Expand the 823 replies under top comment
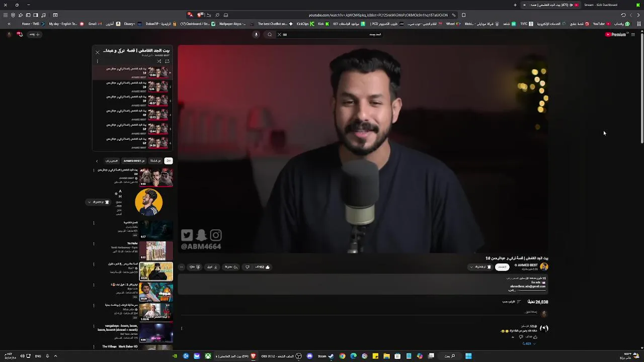Image resolution: width=644 pixels, height=362 pixels. point(528,343)
